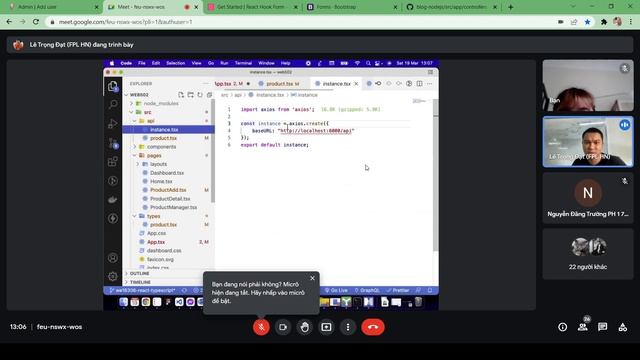This screenshot has width=640, height=360.
Task: Turn on the camera in Meet
Action: [283, 327]
